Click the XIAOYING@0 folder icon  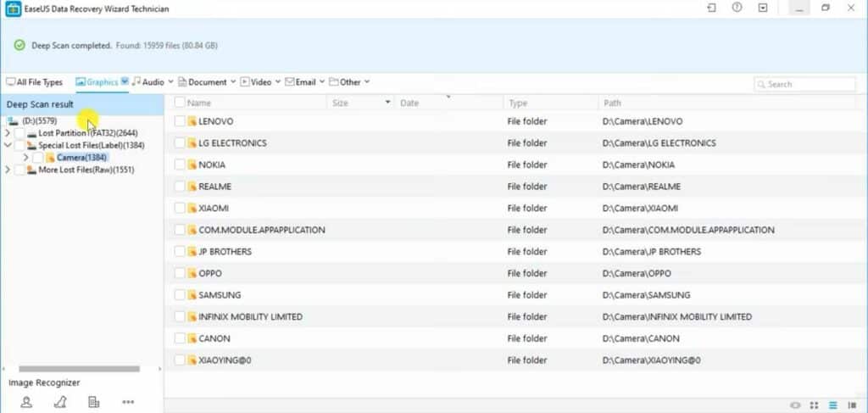point(192,360)
